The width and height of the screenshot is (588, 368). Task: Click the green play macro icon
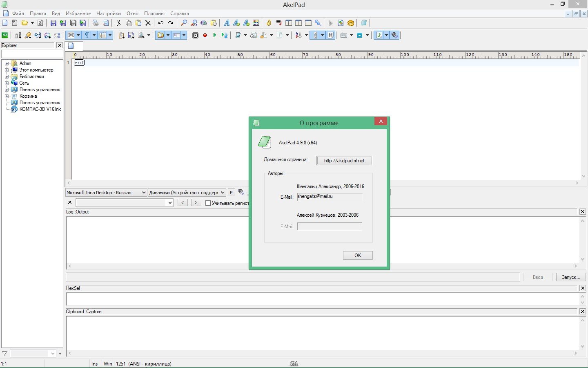click(x=215, y=36)
